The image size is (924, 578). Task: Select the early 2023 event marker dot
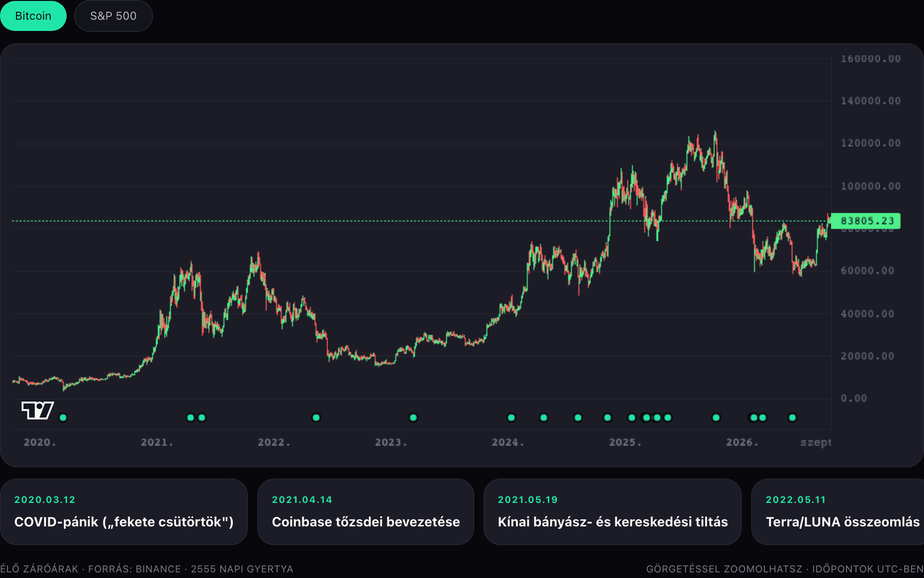tap(413, 418)
